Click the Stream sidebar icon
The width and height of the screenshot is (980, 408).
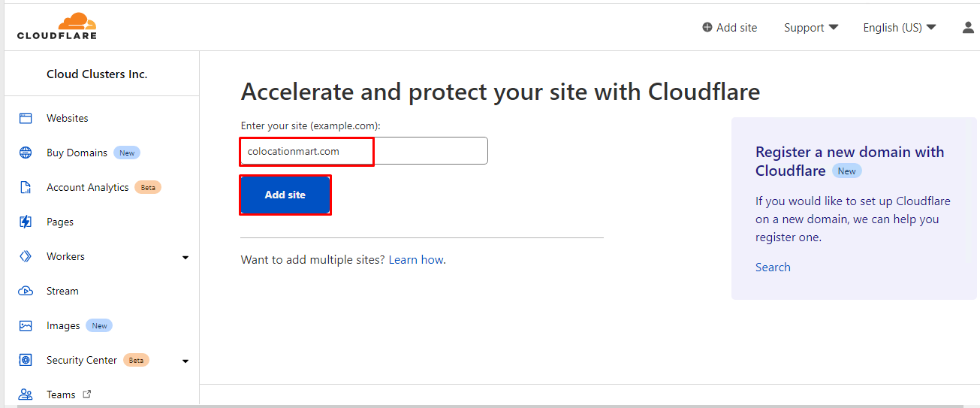click(x=26, y=291)
